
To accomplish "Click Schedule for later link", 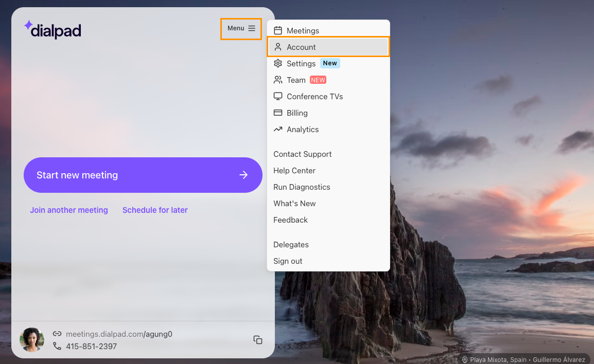I will click(155, 210).
